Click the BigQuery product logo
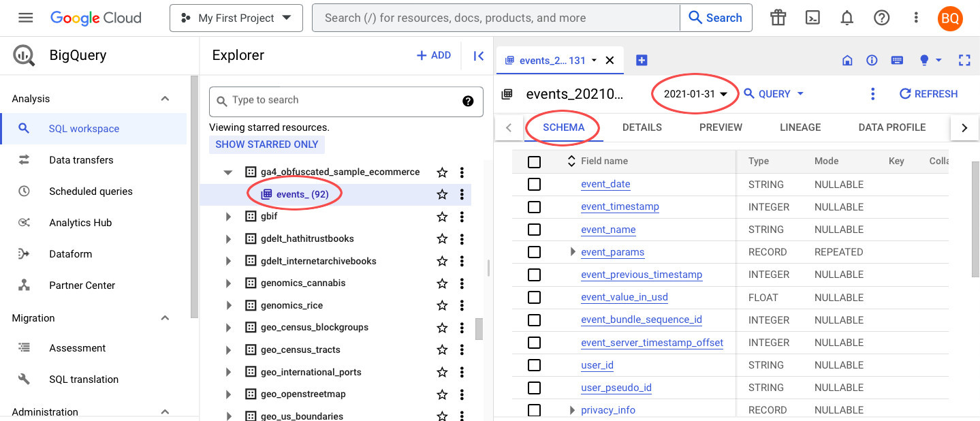Image resolution: width=980 pixels, height=421 pixels. 25,56
